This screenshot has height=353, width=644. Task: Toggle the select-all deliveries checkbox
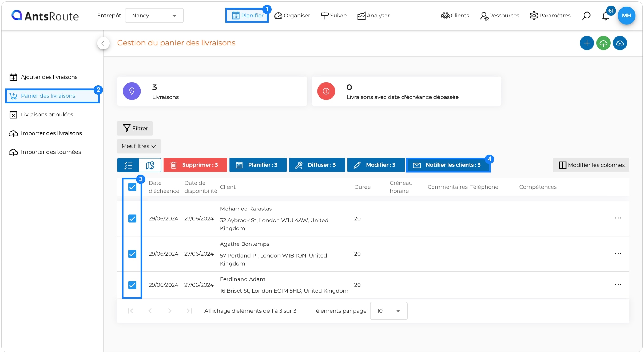click(x=132, y=187)
